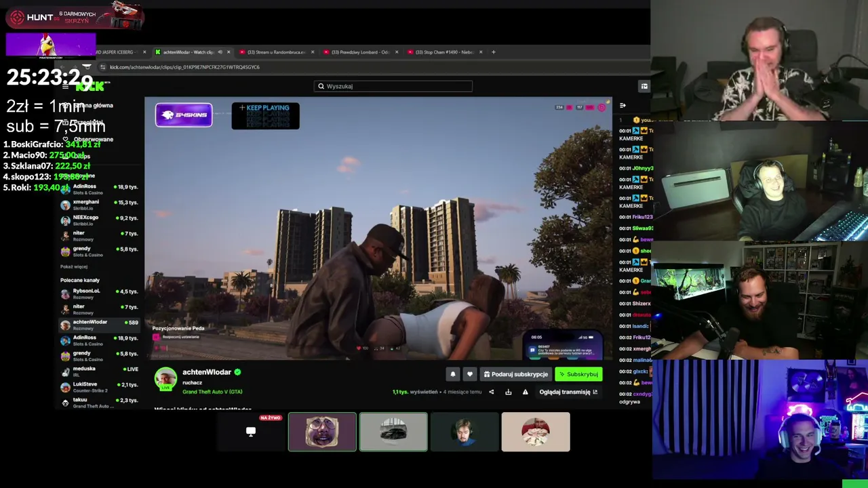The image size is (868, 488).
Task: Collapse the chat panel using the arrow icon
Action: 623,106
